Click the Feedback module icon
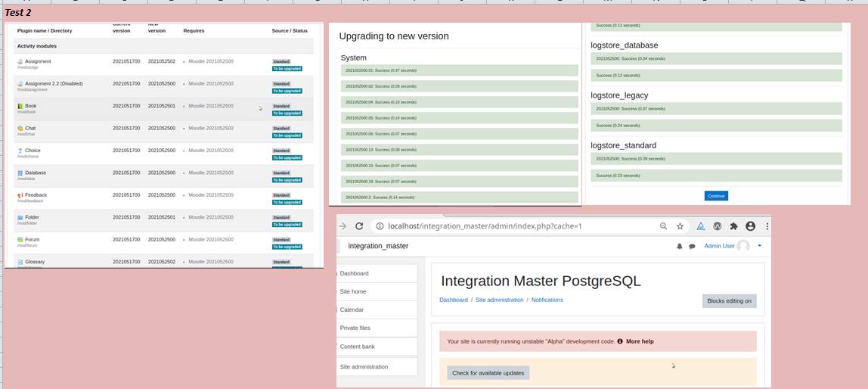Viewport: 868px width, 389px height. click(x=20, y=195)
